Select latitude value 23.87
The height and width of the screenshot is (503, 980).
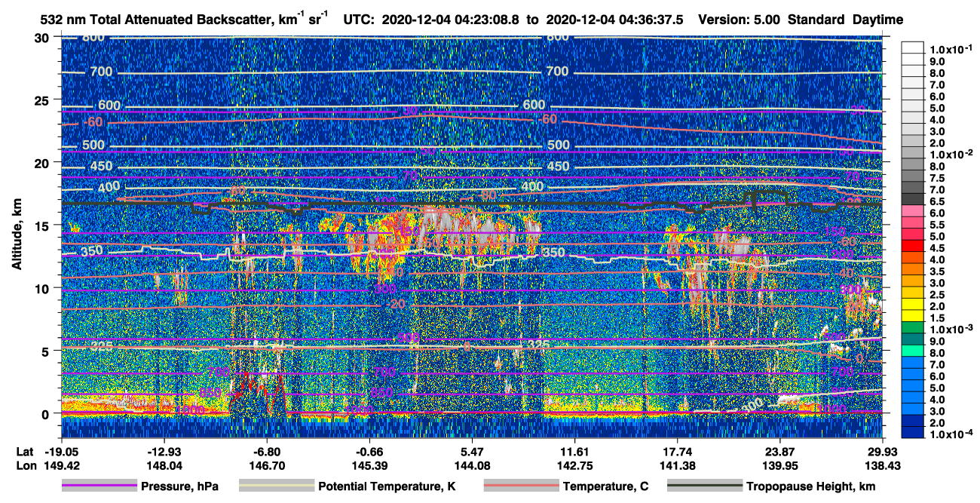tap(780, 452)
